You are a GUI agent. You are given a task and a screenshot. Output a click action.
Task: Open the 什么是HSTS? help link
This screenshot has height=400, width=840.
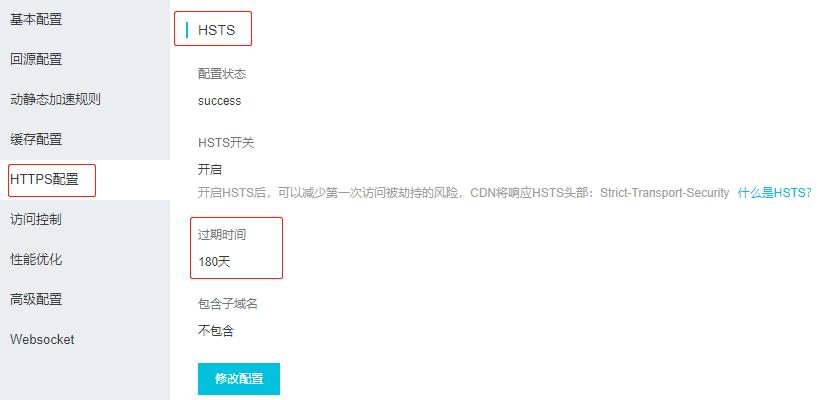pos(775,193)
